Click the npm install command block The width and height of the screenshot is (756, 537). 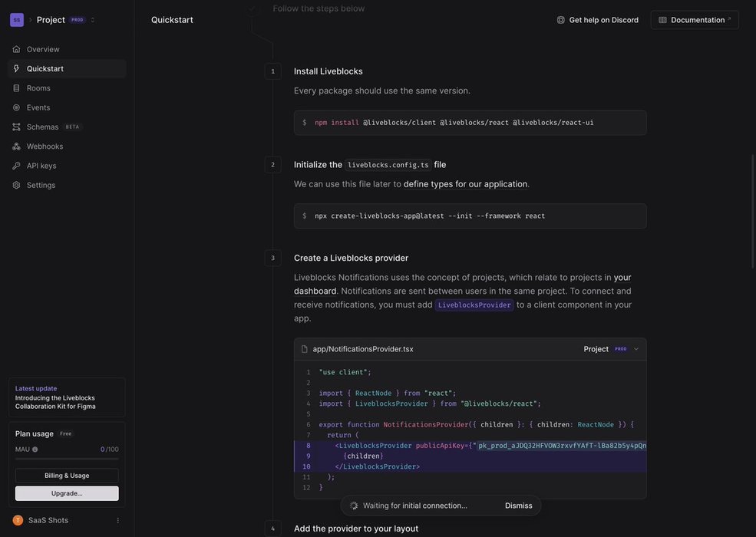470,123
